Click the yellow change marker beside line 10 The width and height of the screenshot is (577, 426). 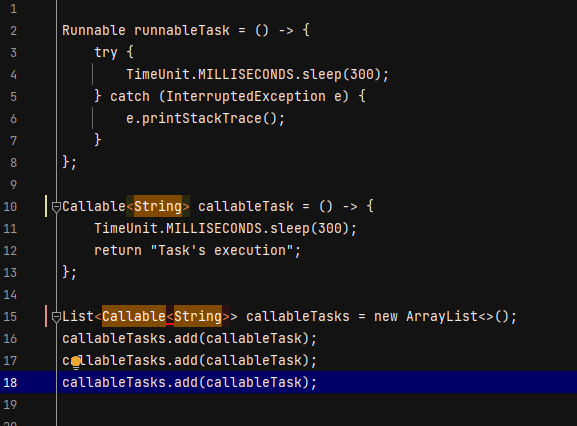click(46, 206)
